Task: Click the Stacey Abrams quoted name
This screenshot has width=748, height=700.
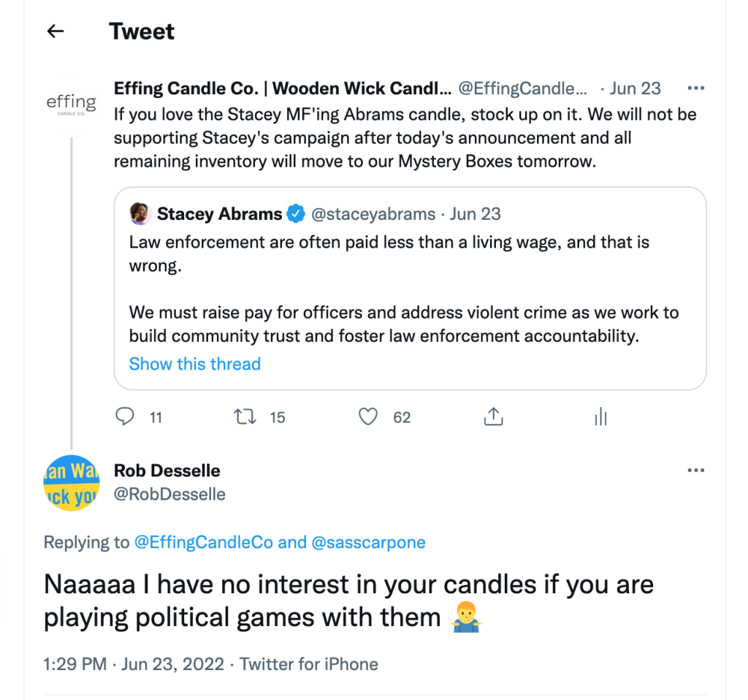Action: pos(219,214)
